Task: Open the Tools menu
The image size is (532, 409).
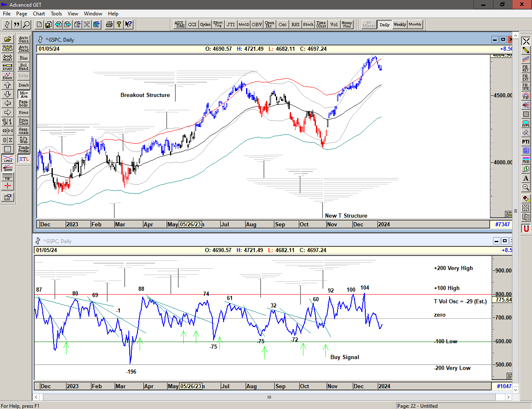Action: [56, 14]
